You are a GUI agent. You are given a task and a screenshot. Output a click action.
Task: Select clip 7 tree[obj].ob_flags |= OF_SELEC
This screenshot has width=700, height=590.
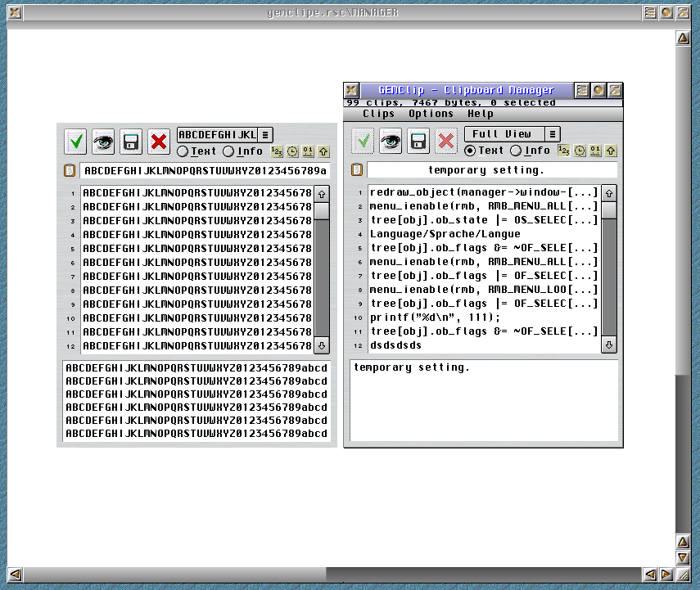(484, 276)
